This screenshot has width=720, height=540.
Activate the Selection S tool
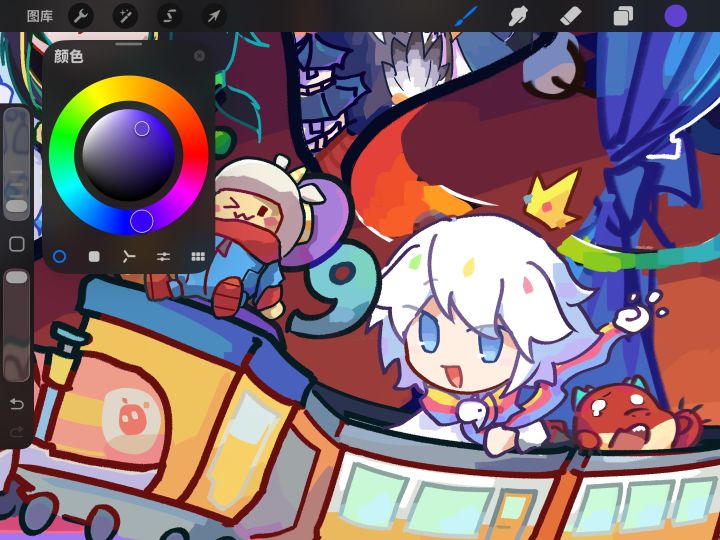(x=169, y=17)
